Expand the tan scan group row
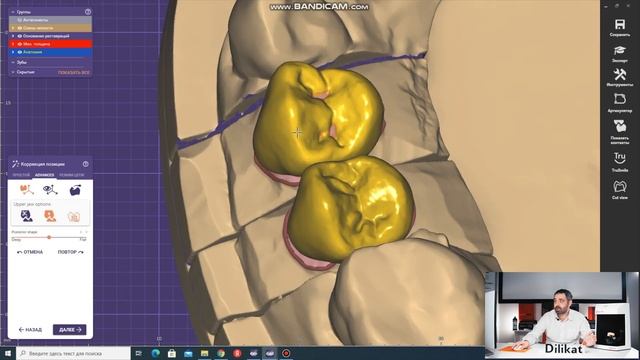The height and width of the screenshot is (360, 640). coord(13,28)
